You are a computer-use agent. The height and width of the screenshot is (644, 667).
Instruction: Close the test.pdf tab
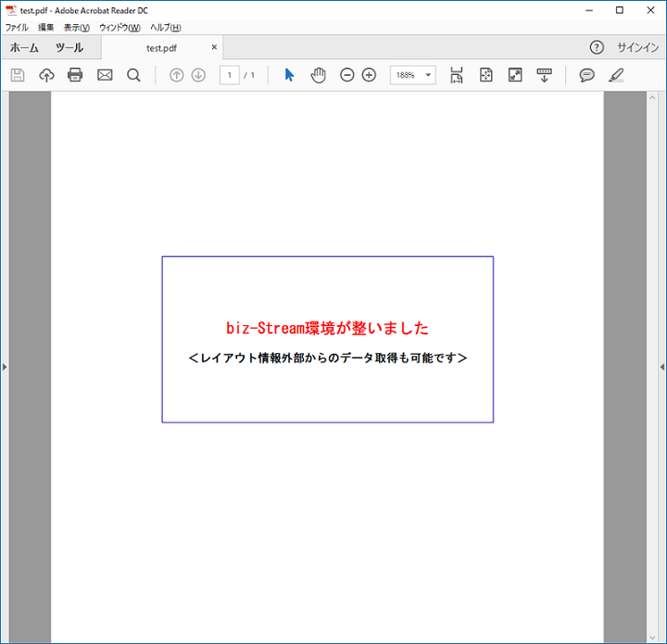[214, 47]
